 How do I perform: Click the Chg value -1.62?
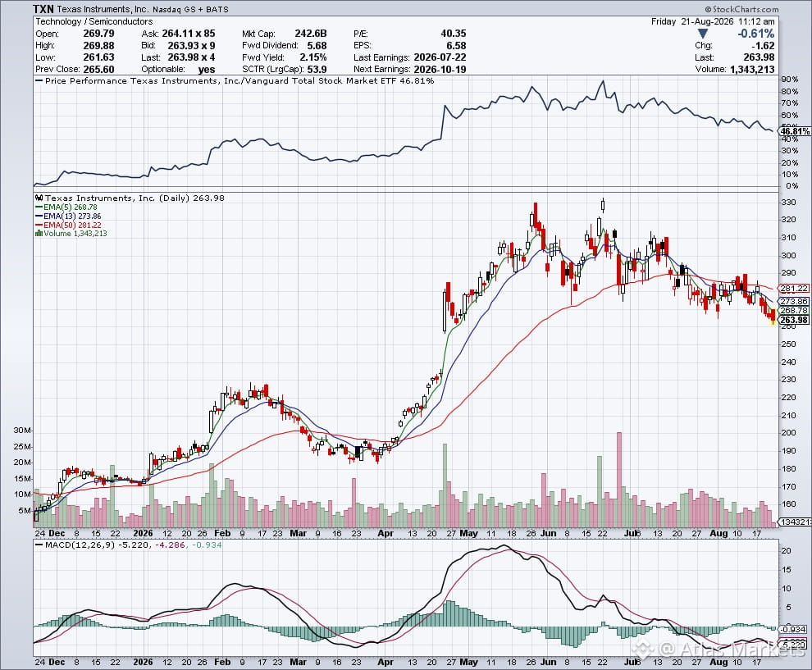click(x=762, y=46)
